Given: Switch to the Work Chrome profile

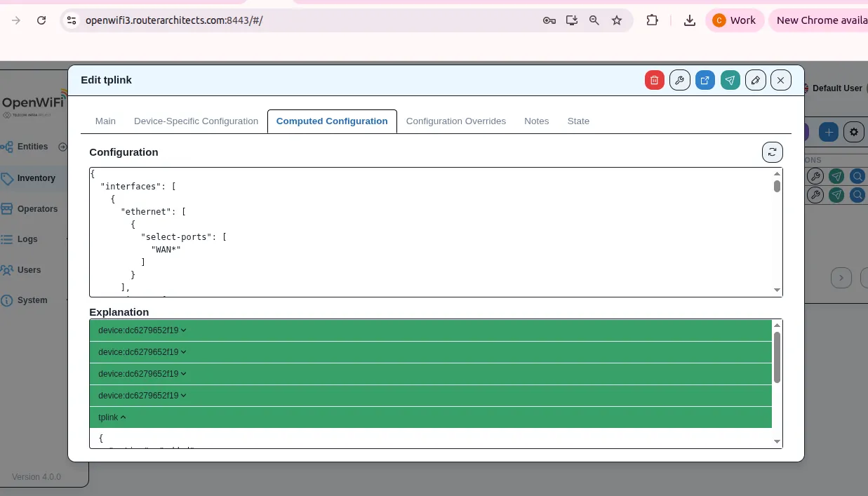Looking at the screenshot, I should (735, 20).
